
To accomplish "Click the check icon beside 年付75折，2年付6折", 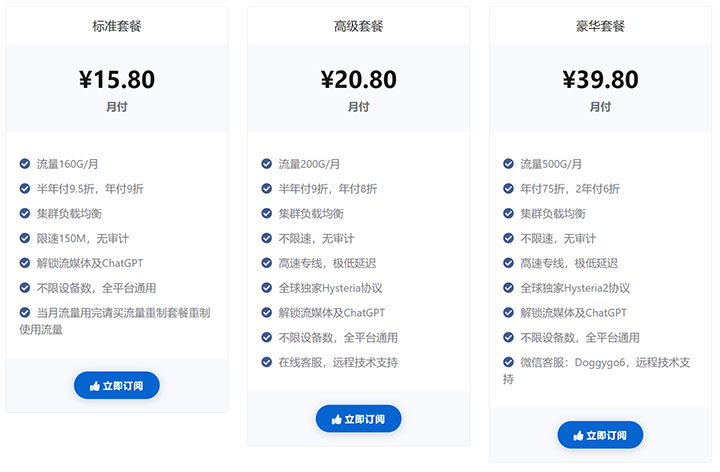I will 508,188.
